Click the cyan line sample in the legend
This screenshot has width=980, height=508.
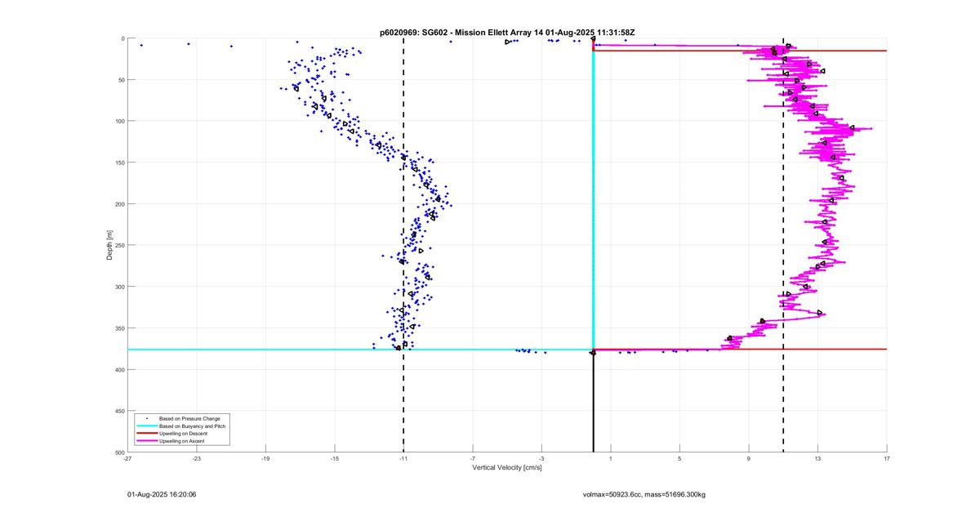(x=146, y=426)
